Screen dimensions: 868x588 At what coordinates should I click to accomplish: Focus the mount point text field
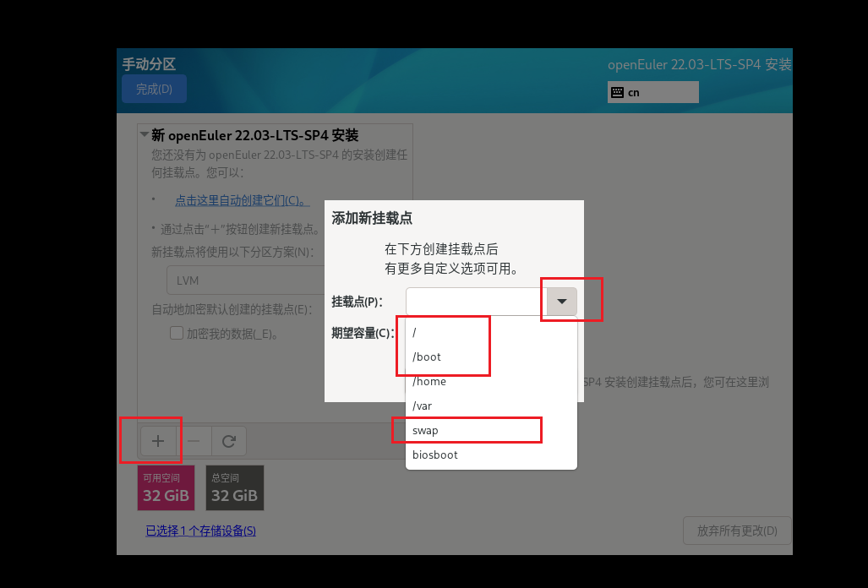[476, 302]
